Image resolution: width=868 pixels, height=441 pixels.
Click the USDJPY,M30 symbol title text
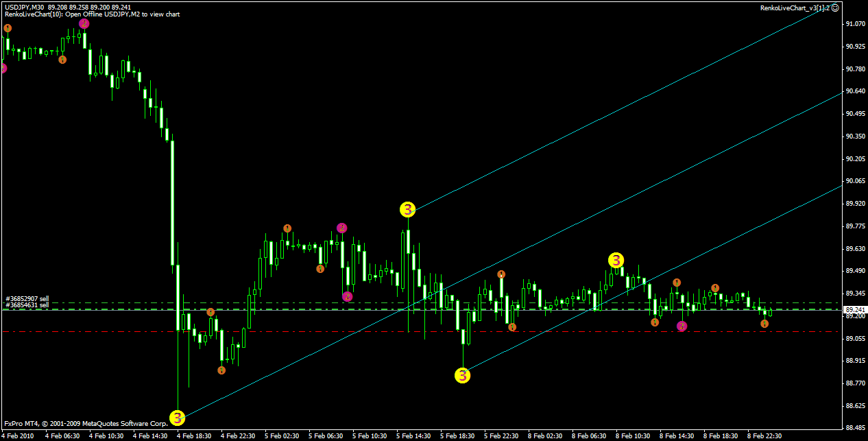click(x=24, y=7)
